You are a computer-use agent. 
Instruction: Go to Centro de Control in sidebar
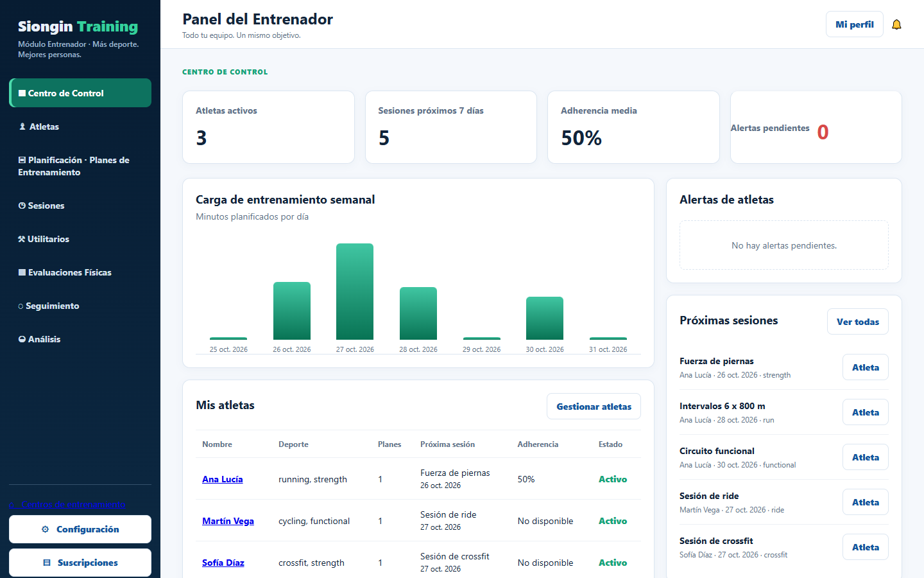tap(80, 93)
